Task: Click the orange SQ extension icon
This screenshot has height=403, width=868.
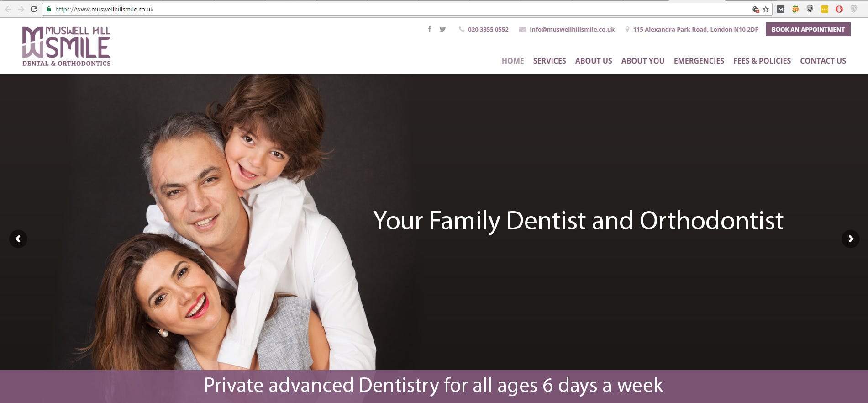Action: (795, 9)
